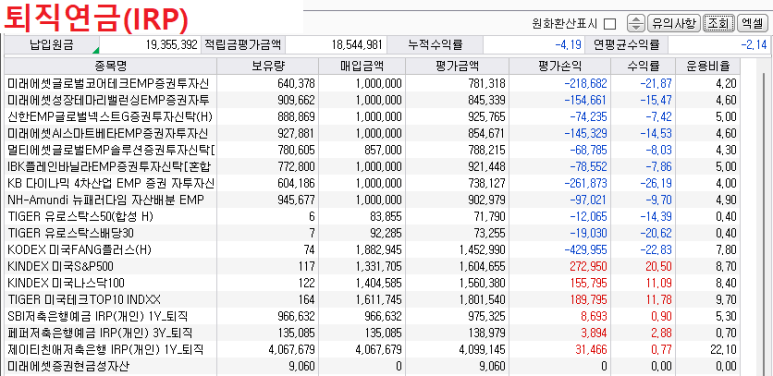Click the 평가손익 value -429,955
This screenshot has width=773, height=376.
pos(586,250)
